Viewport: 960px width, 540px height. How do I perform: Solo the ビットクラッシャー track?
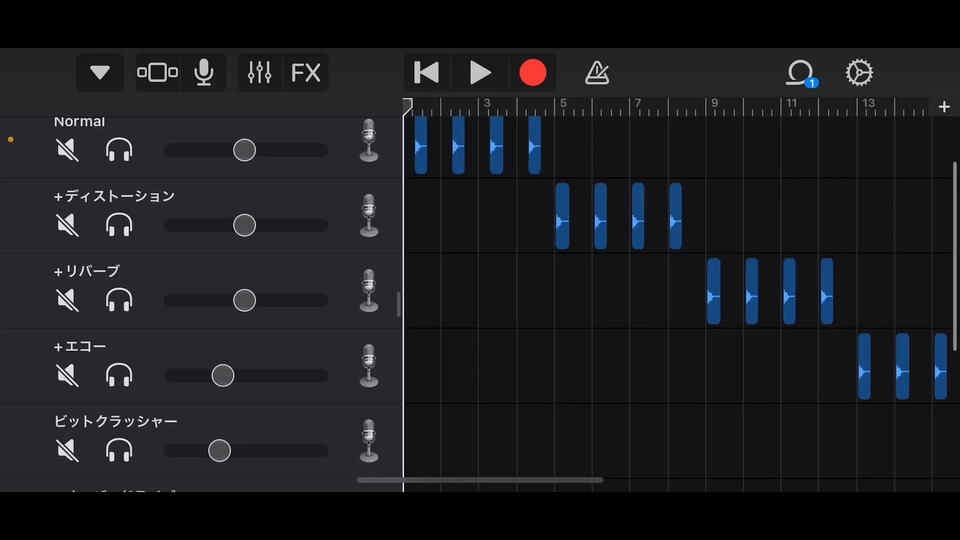click(119, 451)
